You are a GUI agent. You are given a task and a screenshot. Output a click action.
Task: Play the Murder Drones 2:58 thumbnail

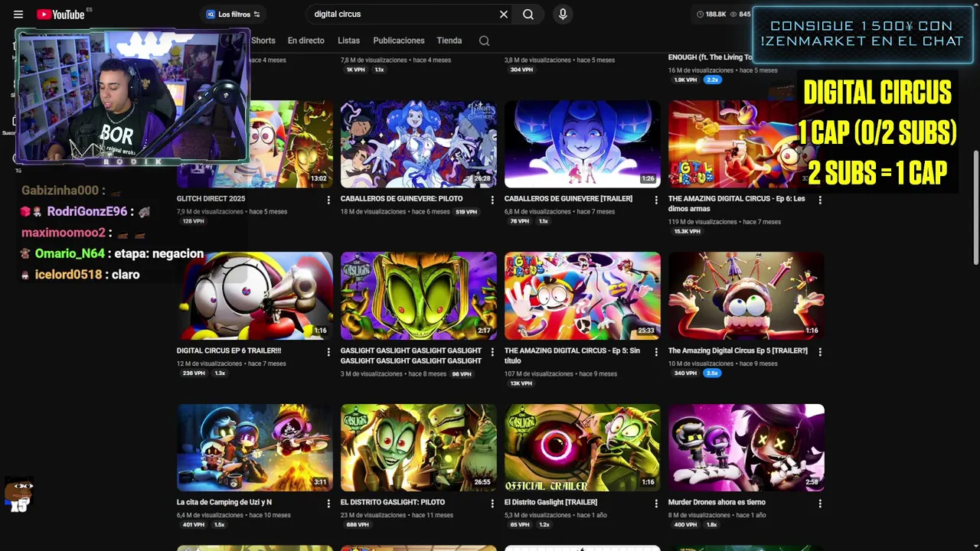pos(746,448)
